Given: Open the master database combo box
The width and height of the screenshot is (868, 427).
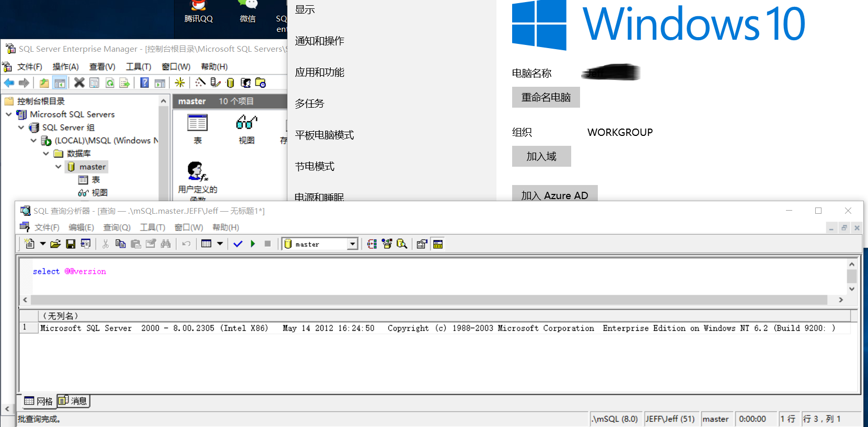Looking at the screenshot, I should [x=320, y=244].
